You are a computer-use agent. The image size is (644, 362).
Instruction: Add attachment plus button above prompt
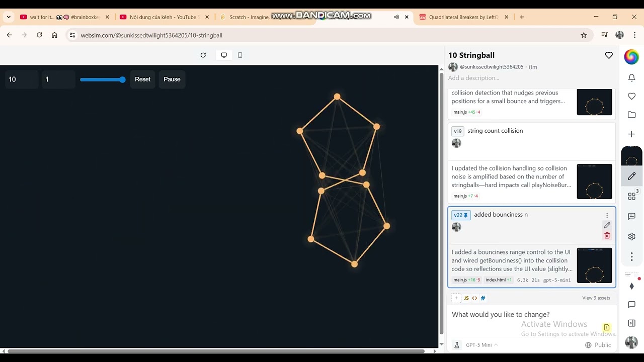(456, 298)
